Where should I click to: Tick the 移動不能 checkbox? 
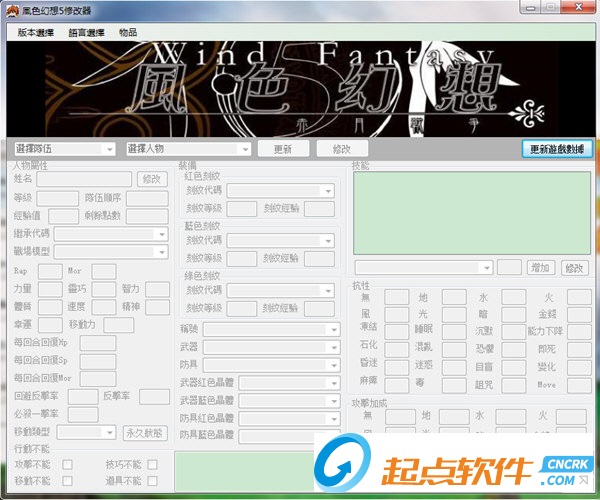67,481
